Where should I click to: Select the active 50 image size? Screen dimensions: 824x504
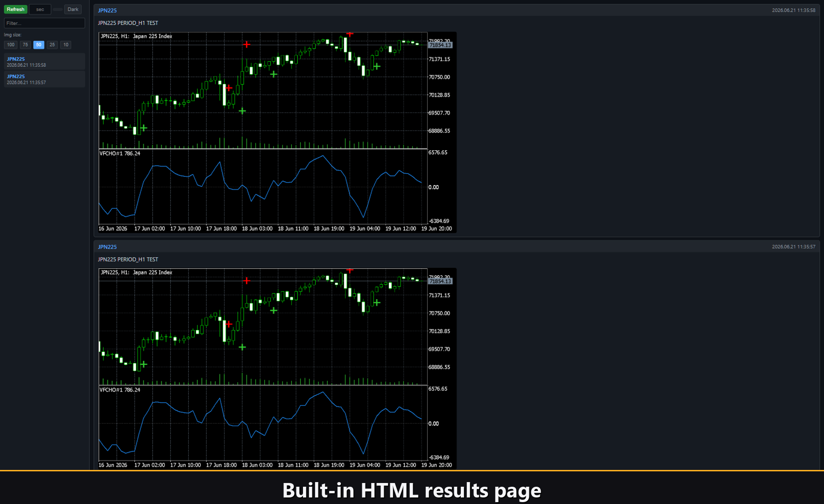[x=39, y=45]
